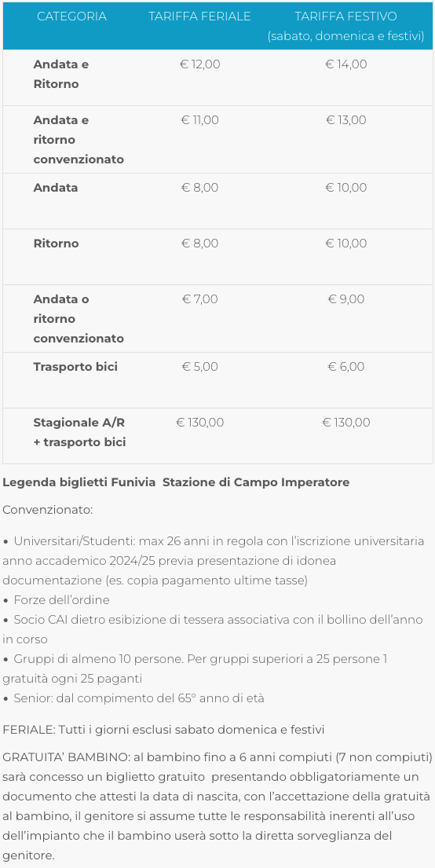Select the Andata e Ritorno category cell
This screenshot has width=435, height=868.
(61, 74)
